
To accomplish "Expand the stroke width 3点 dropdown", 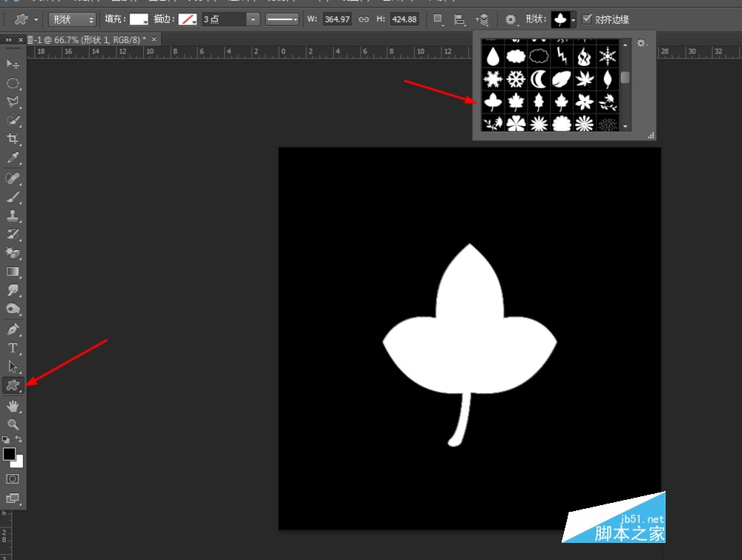I will 253,19.
